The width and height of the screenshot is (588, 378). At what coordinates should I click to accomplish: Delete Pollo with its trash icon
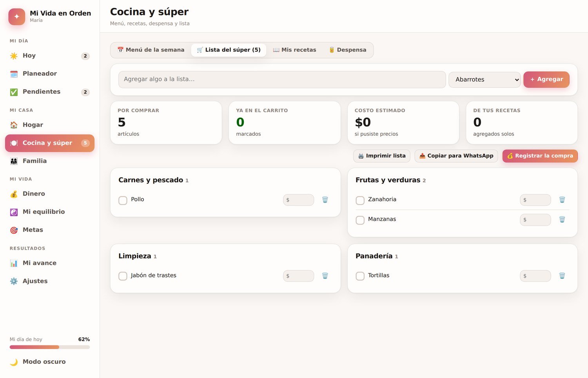click(325, 200)
